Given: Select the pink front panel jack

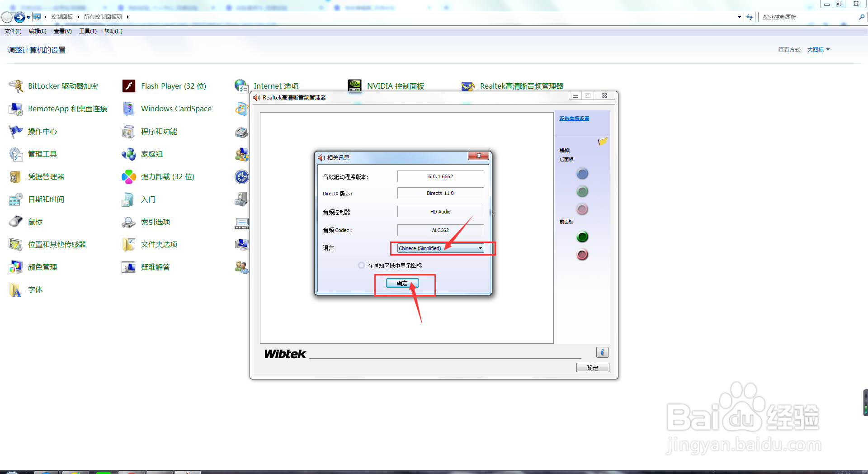Looking at the screenshot, I should click(582, 255).
